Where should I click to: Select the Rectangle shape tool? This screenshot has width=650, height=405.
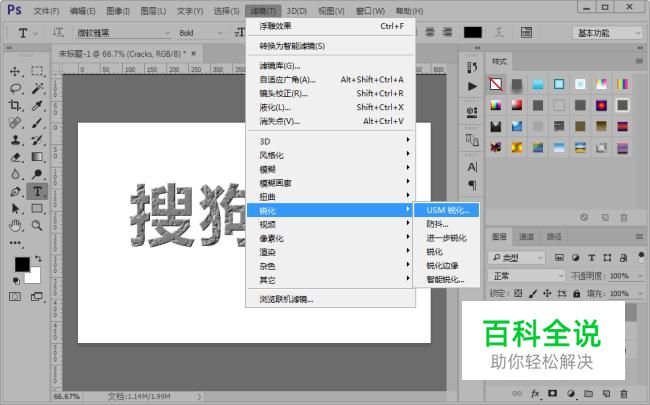click(37, 209)
